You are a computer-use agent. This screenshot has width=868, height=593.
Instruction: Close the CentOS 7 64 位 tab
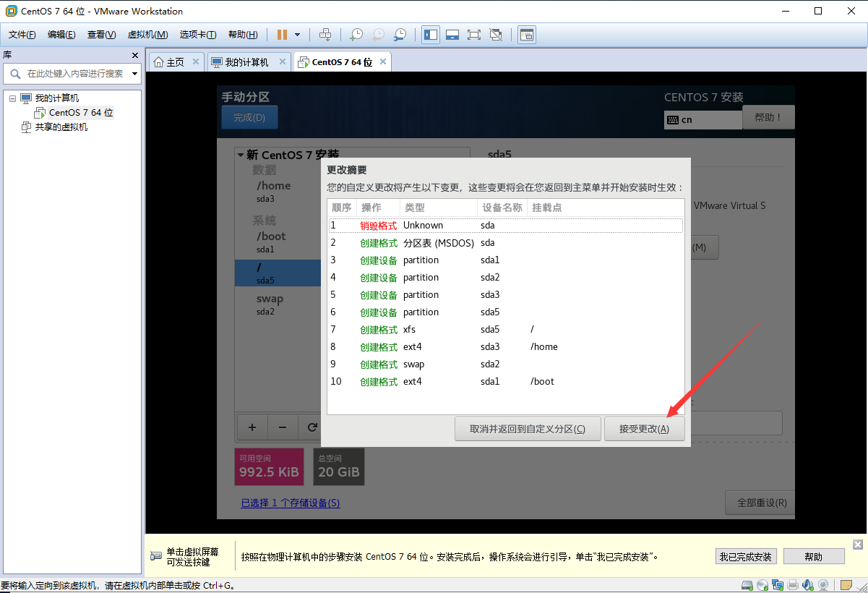(x=383, y=62)
